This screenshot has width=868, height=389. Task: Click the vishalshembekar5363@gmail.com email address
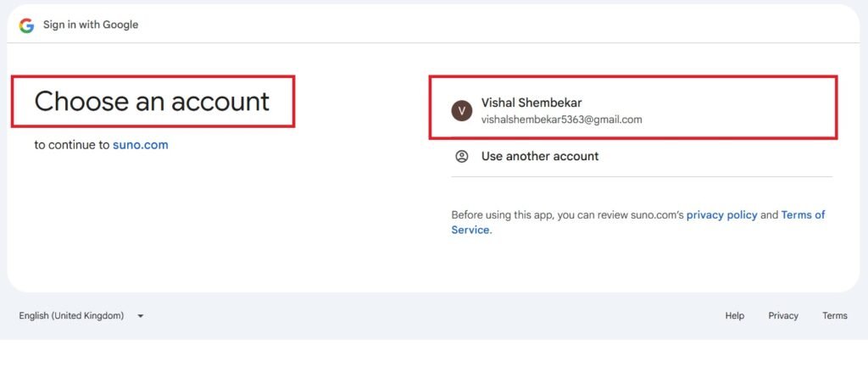click(561, 119)
